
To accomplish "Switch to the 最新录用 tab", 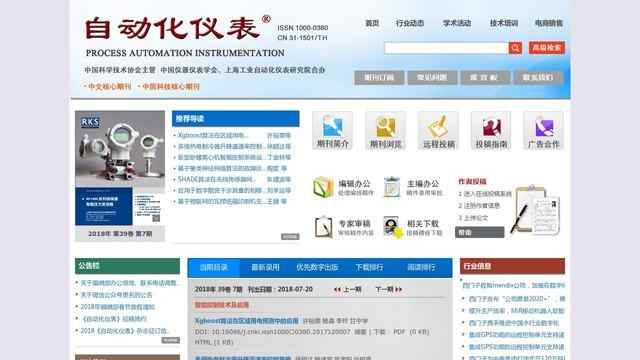I will (265, 267).
